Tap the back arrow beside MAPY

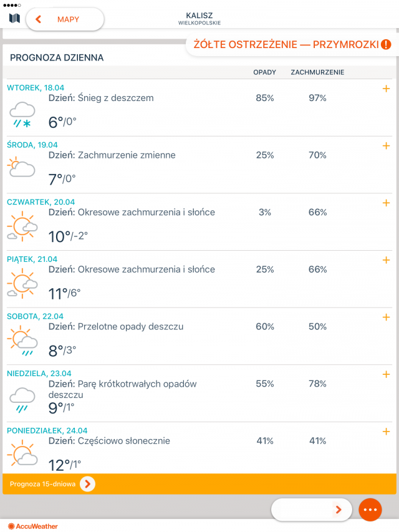[x=39, y=19]
